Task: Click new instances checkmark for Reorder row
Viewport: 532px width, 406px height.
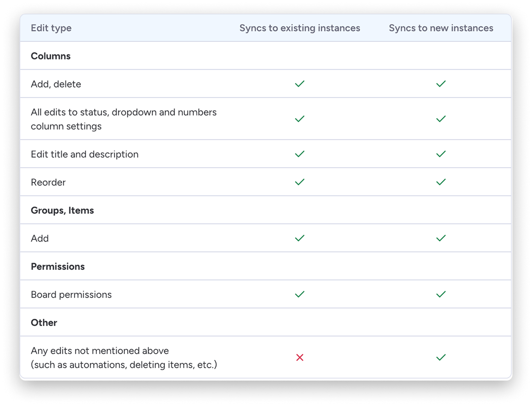Action: pyautogui.click(x=441, y=182)
